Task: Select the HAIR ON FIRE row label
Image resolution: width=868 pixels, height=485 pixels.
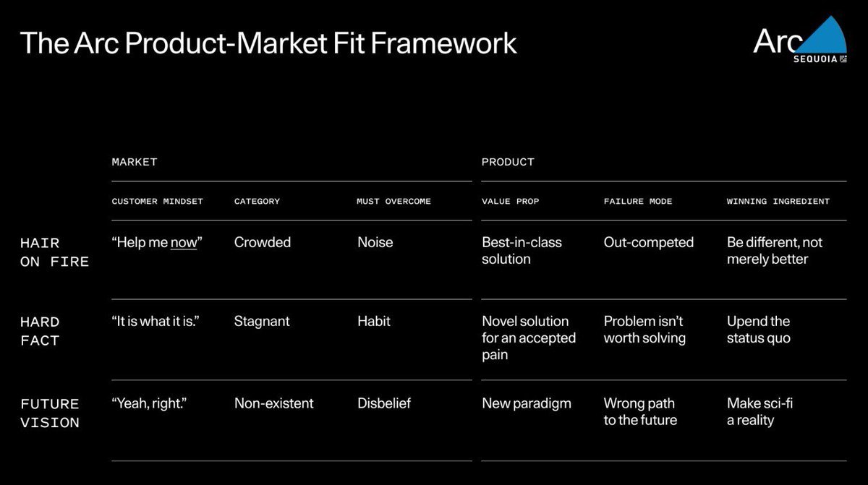Action: click(x=54, y=252)
